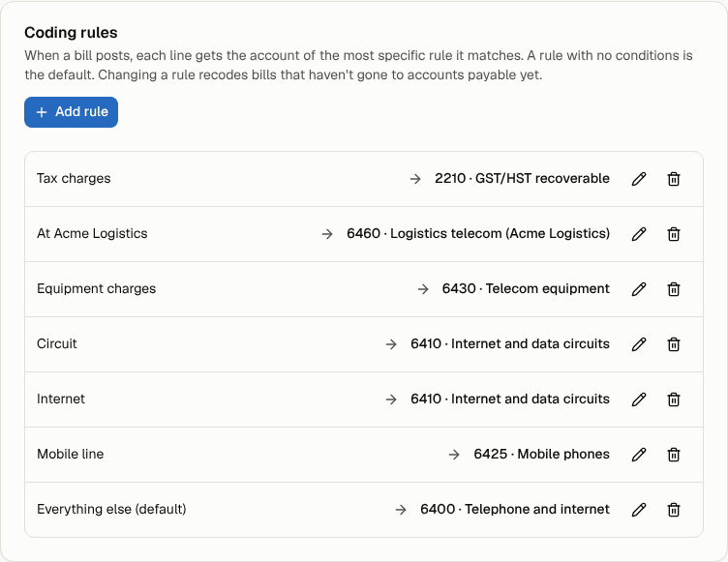
Task: Edit the Circuit rule
Action: tap(639, 344)
